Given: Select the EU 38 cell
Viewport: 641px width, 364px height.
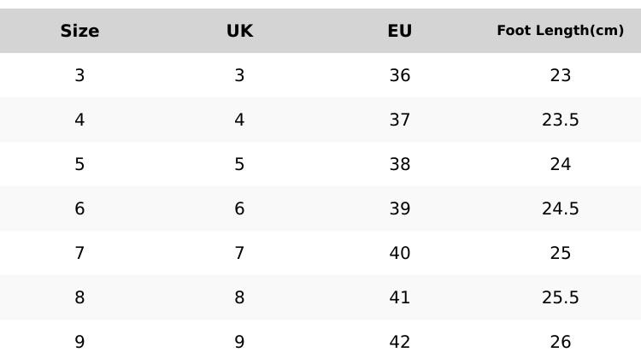Looking at the screenshot, I should tap(400, 164).
